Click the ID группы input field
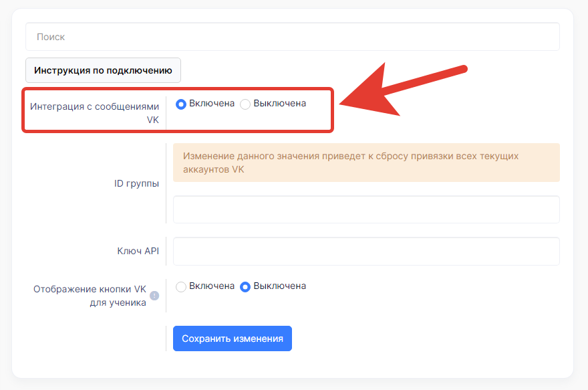The height and width of the screenshot is (390, 588). point(365,209)
